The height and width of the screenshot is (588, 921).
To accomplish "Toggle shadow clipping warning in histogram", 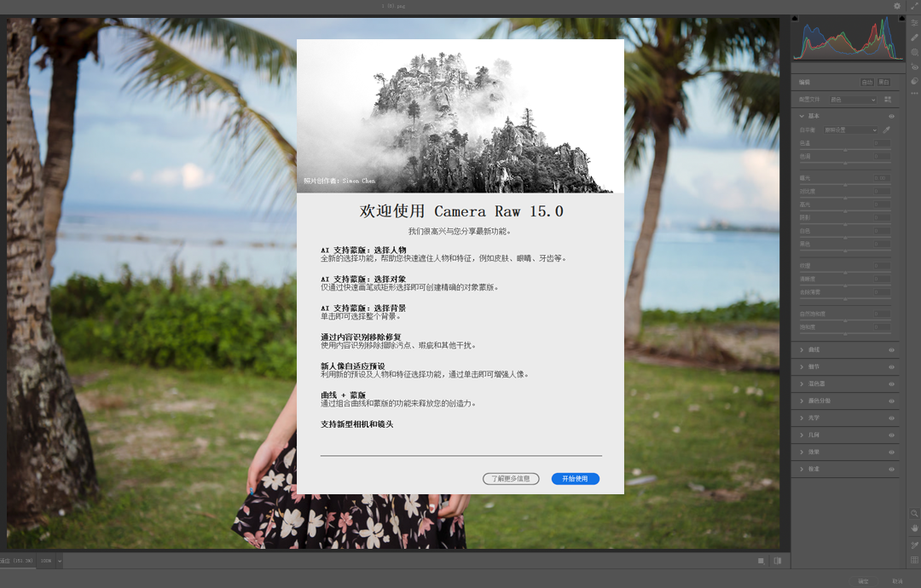I will [795, 19].
